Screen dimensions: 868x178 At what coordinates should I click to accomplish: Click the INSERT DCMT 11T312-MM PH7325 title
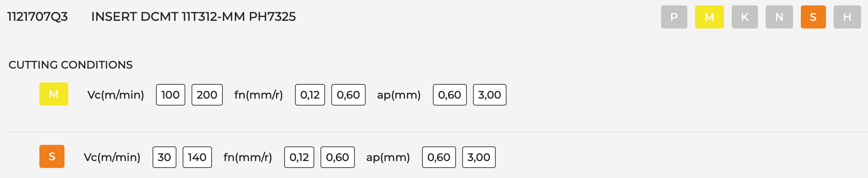pos(193,17)
